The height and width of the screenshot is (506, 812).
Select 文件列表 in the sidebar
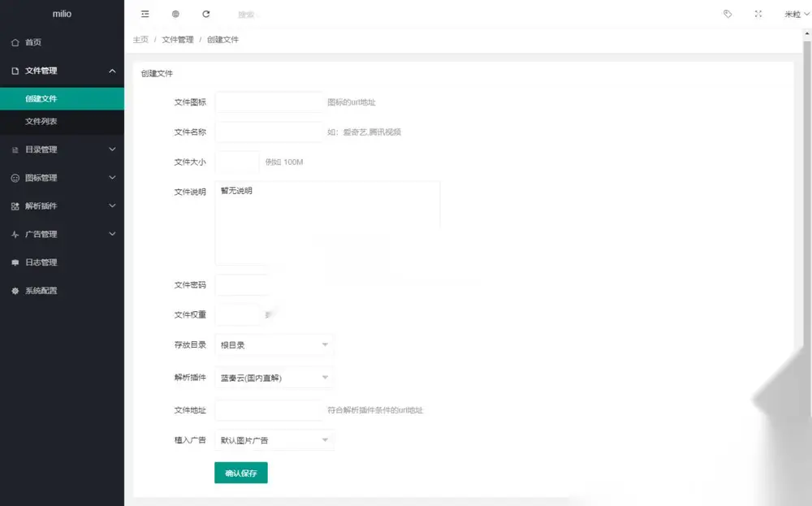click(63, 121)
